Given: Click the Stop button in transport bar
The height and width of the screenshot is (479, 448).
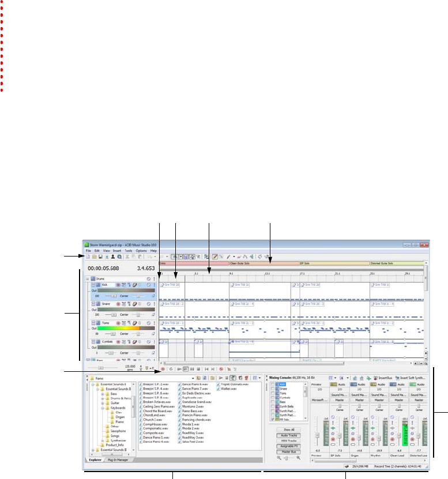Looking at the screenshot, I should tap(198, 369).
